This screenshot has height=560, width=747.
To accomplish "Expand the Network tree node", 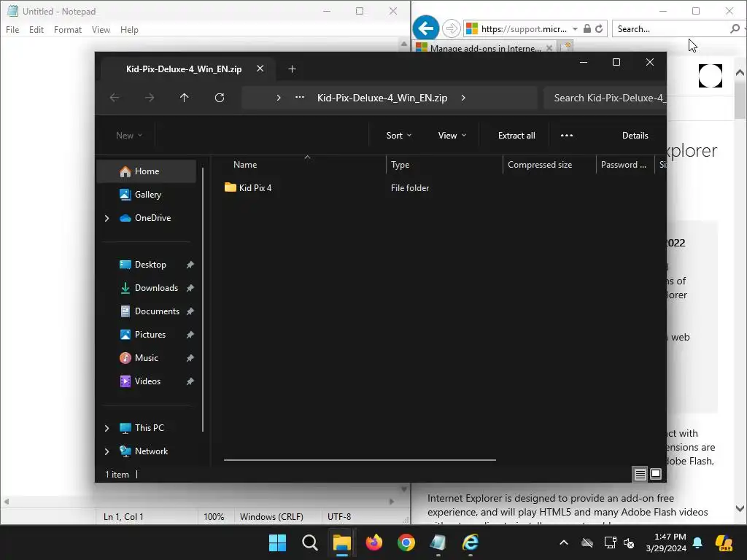I will pos(107,451).
